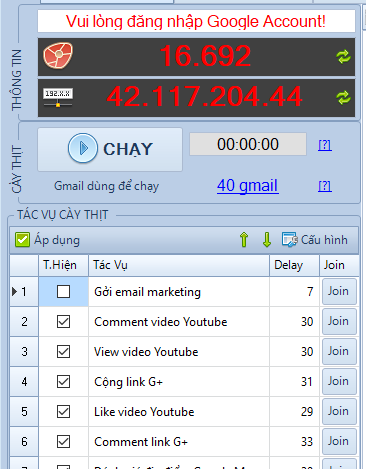Uncheck View video Youtube task
The height and width of the screenshot is (469, 366).
63,352
